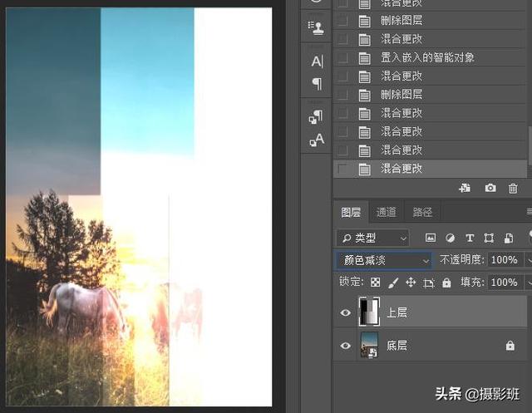Lock image pixels with brush icon
The image size is (532, 413).
point(393,283)
